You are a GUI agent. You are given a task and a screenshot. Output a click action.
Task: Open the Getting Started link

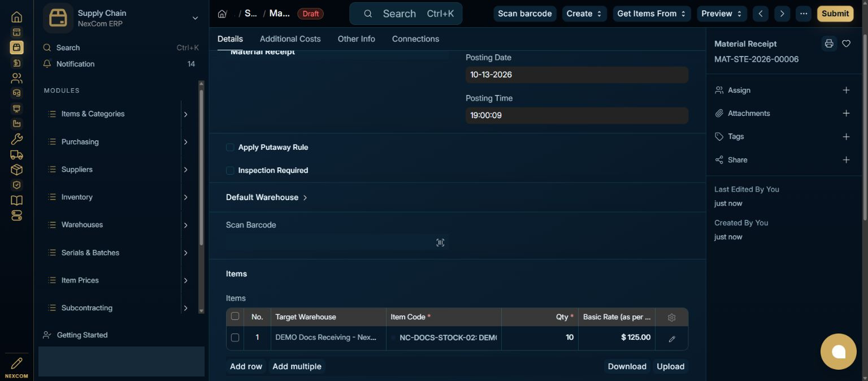(82, 335)
